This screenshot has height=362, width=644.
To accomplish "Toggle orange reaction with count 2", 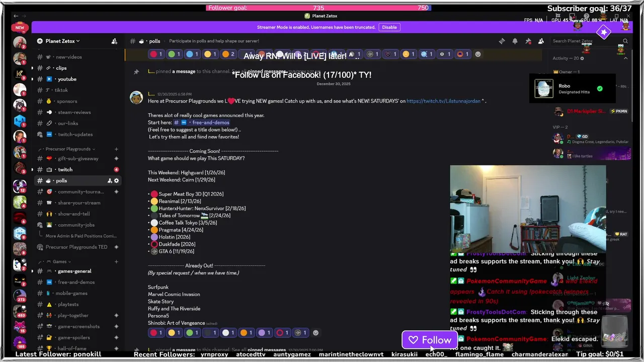I will click(228, 54).
